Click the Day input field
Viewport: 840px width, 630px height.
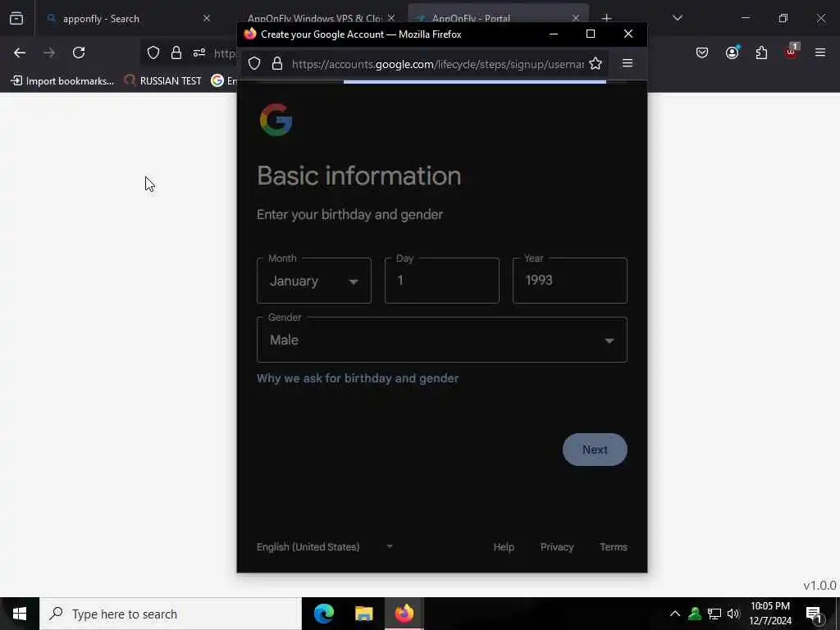click(x=442, y=281)
